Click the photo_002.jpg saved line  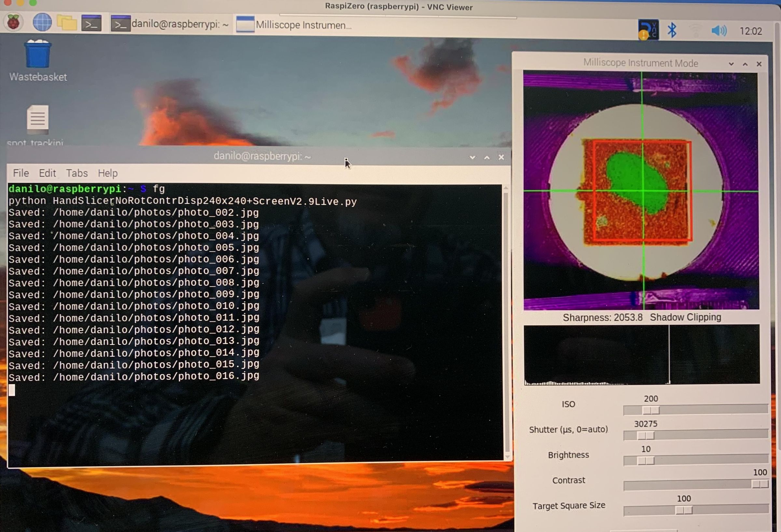point(134,213)
